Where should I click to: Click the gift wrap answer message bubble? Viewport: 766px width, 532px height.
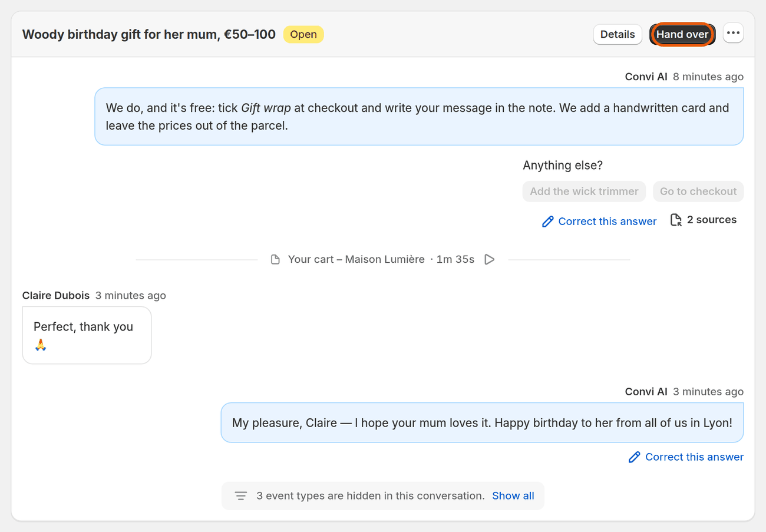[x=419, y=117]
